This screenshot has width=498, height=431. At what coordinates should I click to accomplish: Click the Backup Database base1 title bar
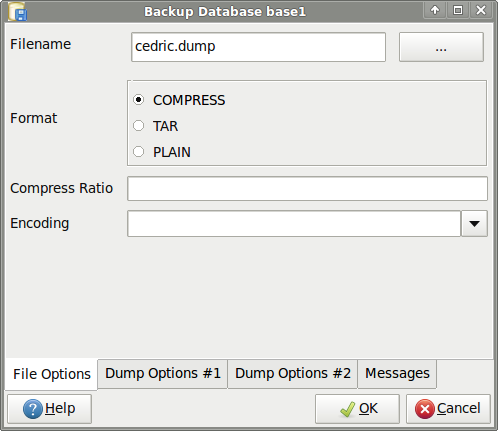[x=225, y=12]
